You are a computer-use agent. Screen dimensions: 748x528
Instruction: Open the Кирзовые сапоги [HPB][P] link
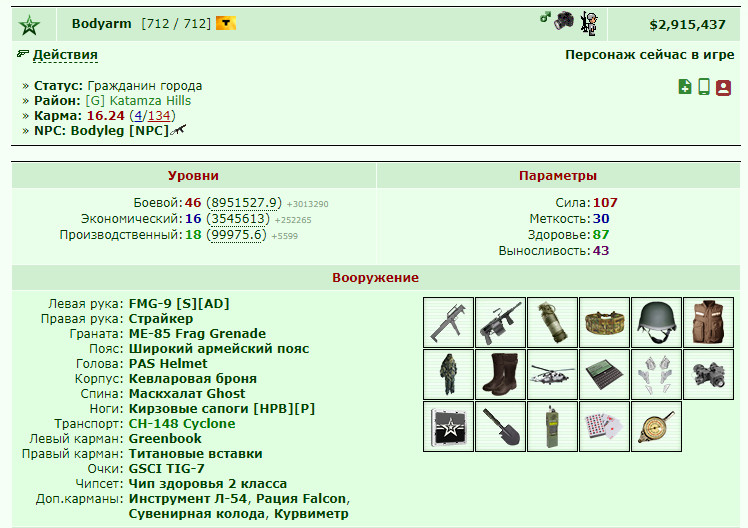(222, 409)
